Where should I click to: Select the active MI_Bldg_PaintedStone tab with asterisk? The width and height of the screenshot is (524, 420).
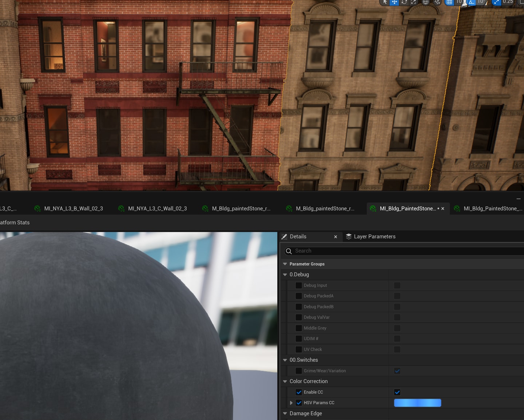pyautogui.click(x=408, y=208)
